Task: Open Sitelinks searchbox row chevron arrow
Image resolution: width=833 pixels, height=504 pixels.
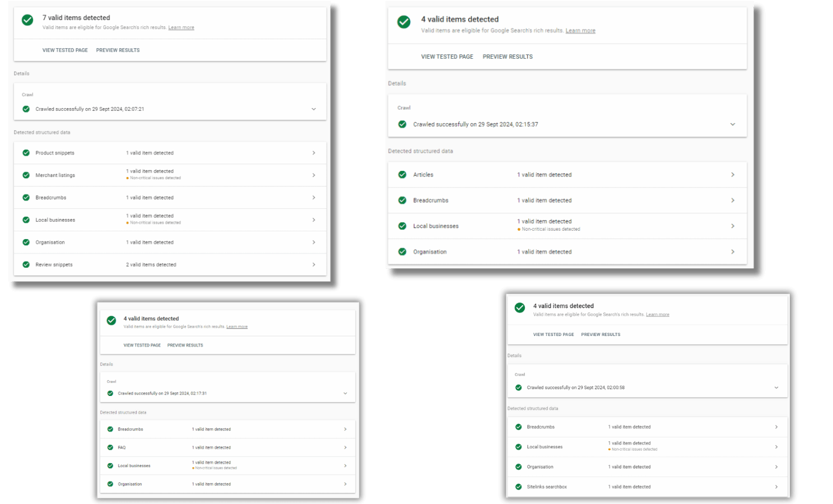Action: (776, 487)
